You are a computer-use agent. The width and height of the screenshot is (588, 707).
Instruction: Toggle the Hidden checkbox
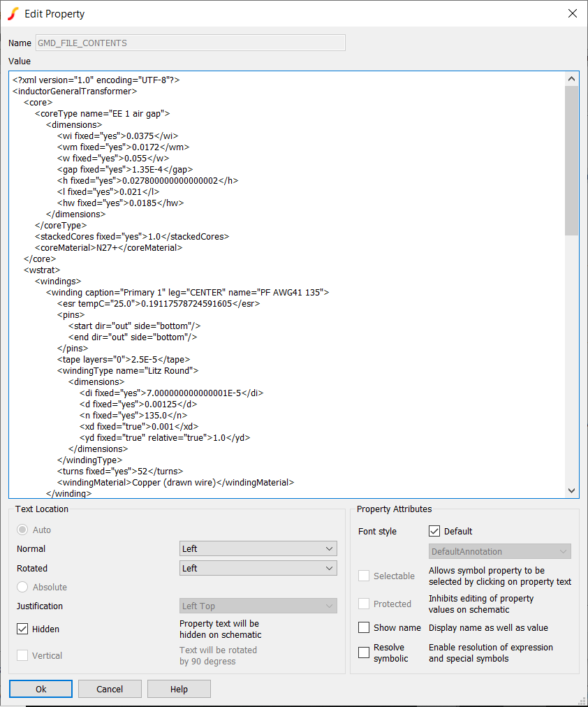click(22, 629)
